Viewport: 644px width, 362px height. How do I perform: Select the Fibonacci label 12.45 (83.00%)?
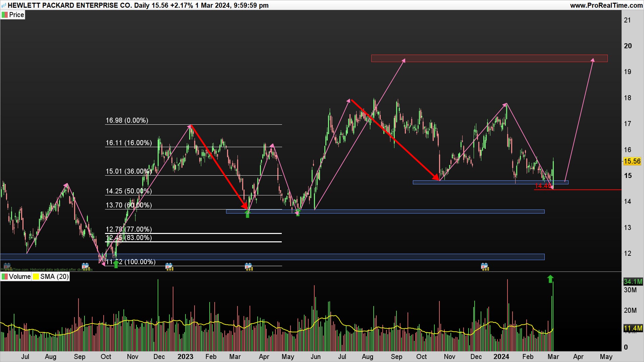pos(129,238)
